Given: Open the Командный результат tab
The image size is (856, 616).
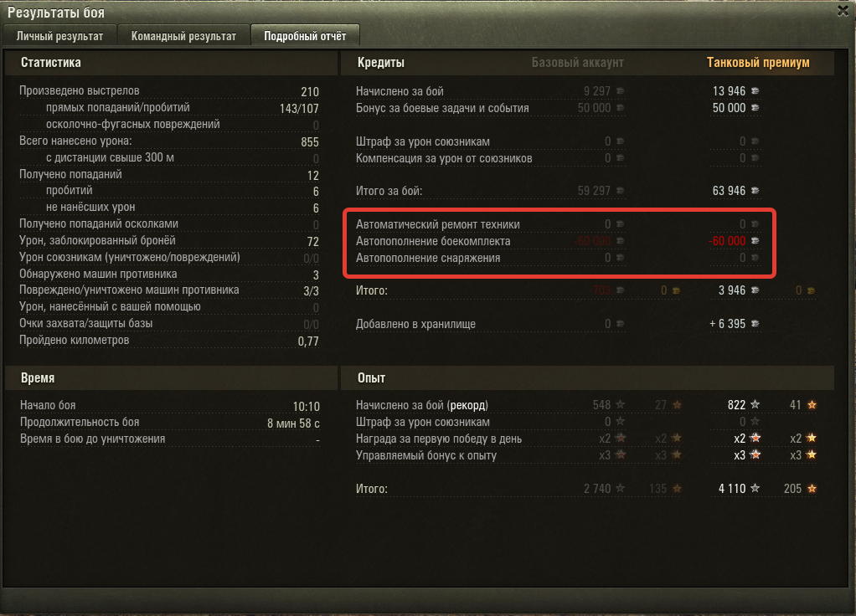Looking at the screenshot, I should coord(183,36).
